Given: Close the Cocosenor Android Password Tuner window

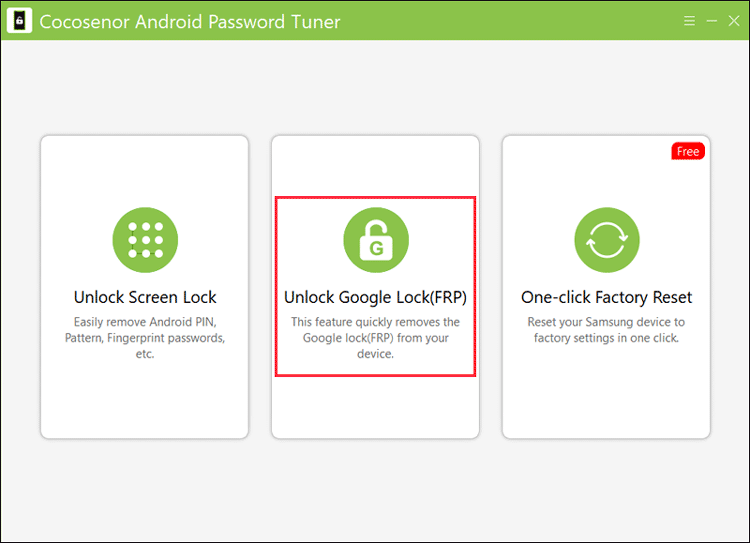Looking at the screenshot, I should [x=734, y=21].
